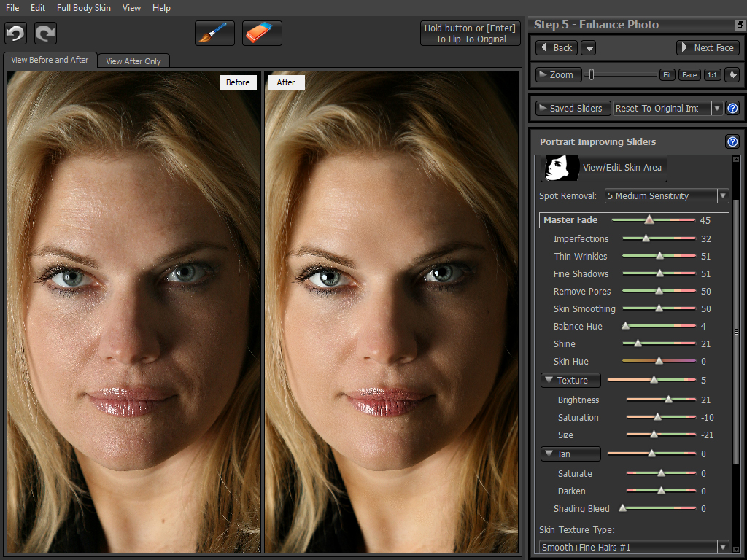
Task: Click the help icon beside Saved Sliders
Action: (732, 109)
